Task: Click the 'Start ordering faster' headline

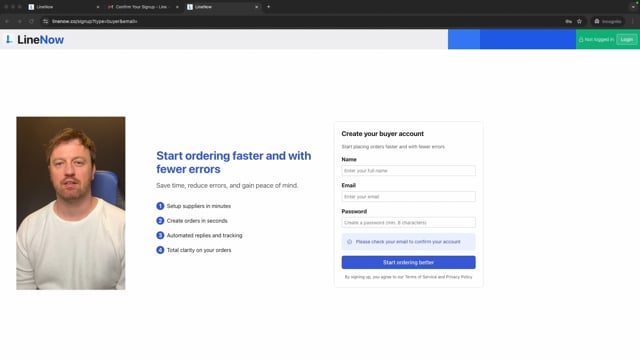Action: [233, 162]
